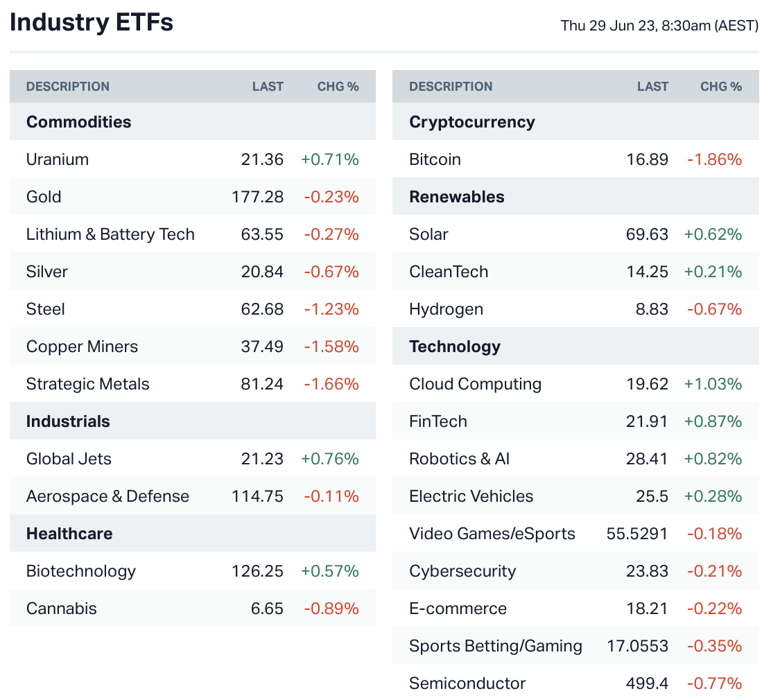771x700 pixels.
Task: Click the left table DESCRIPTION column header
Action: [67, 87]
